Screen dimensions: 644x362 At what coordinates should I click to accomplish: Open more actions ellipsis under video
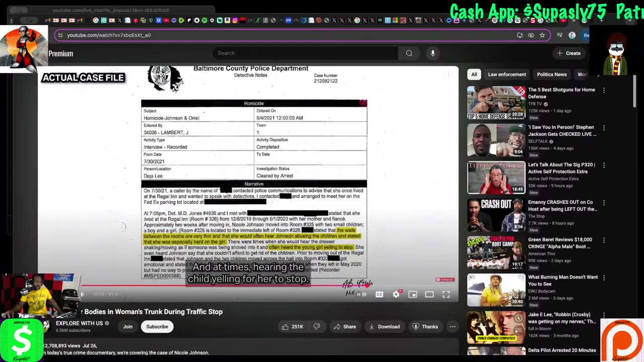point(452,327)
